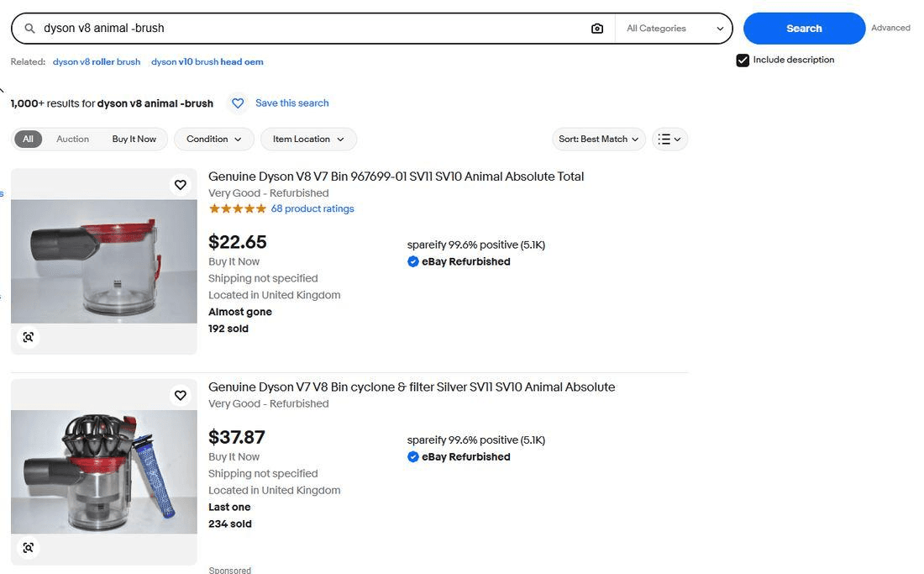
Task: Open related search dyson v10 brush head oem
Action: (x=207, y=62)
